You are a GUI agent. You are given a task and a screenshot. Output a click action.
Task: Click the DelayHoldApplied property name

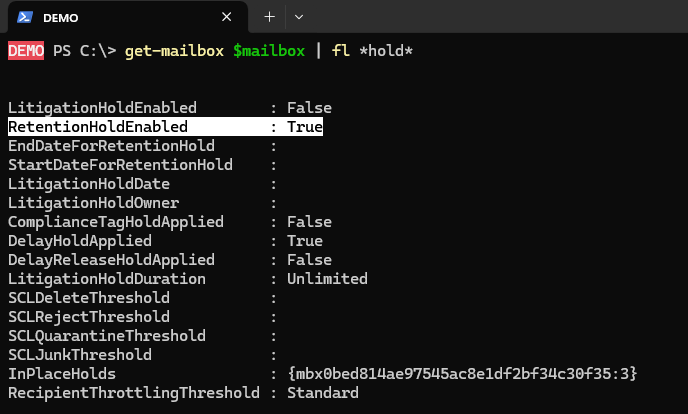click(80, 241)
